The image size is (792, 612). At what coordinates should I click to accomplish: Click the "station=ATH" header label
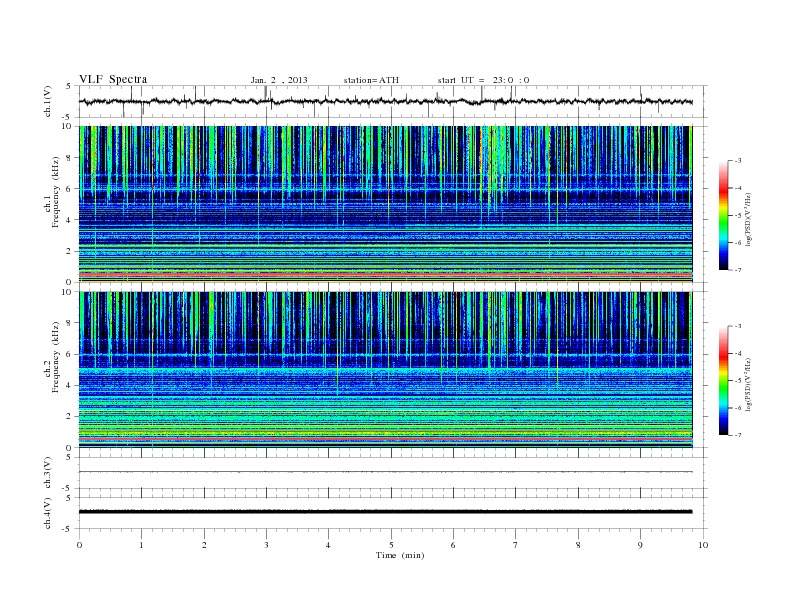pyautogui.click(x=371, y=80)
